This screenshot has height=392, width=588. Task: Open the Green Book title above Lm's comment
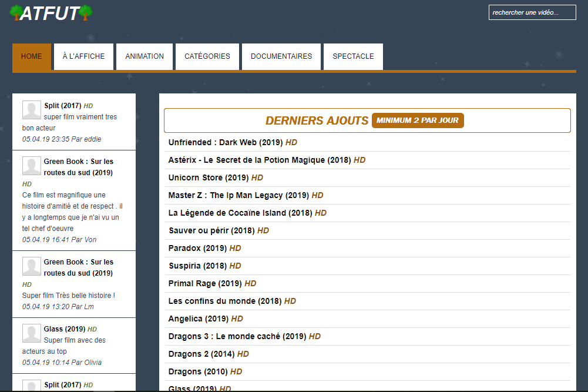[78, 267]
